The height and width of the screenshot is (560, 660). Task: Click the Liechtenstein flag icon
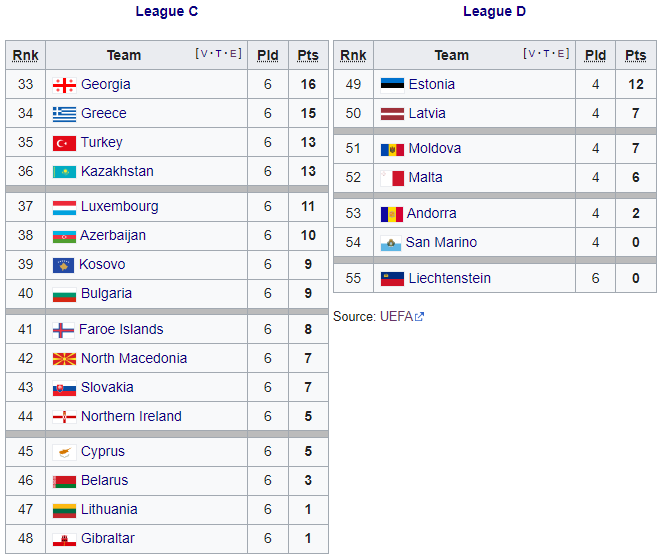tap(392, 279)
